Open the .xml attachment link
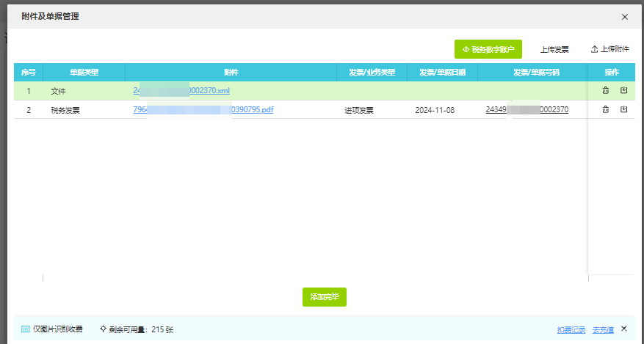644x344 pixels. coord(181,91)
